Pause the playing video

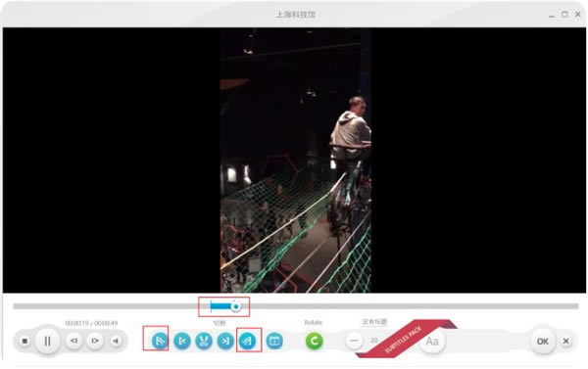point(47,341)
